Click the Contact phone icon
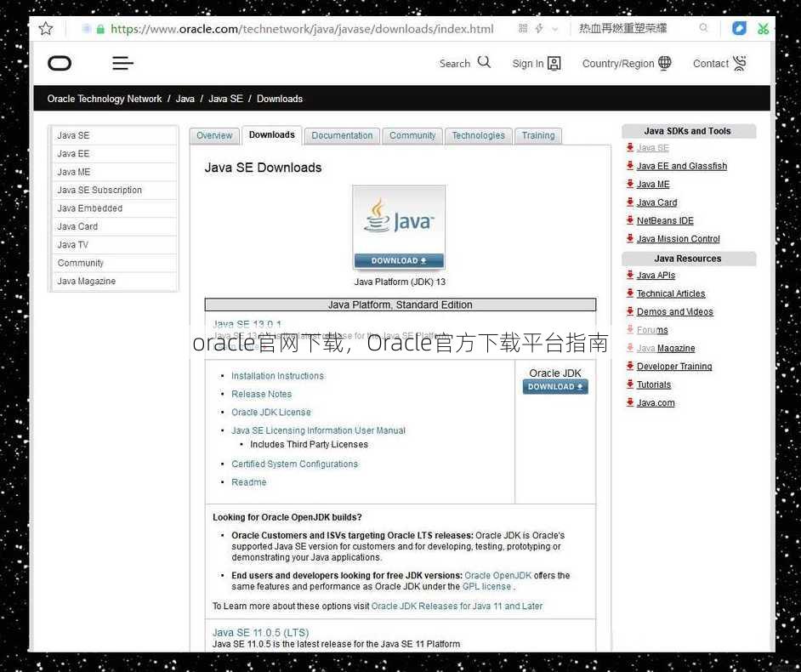 click(739, 63)
